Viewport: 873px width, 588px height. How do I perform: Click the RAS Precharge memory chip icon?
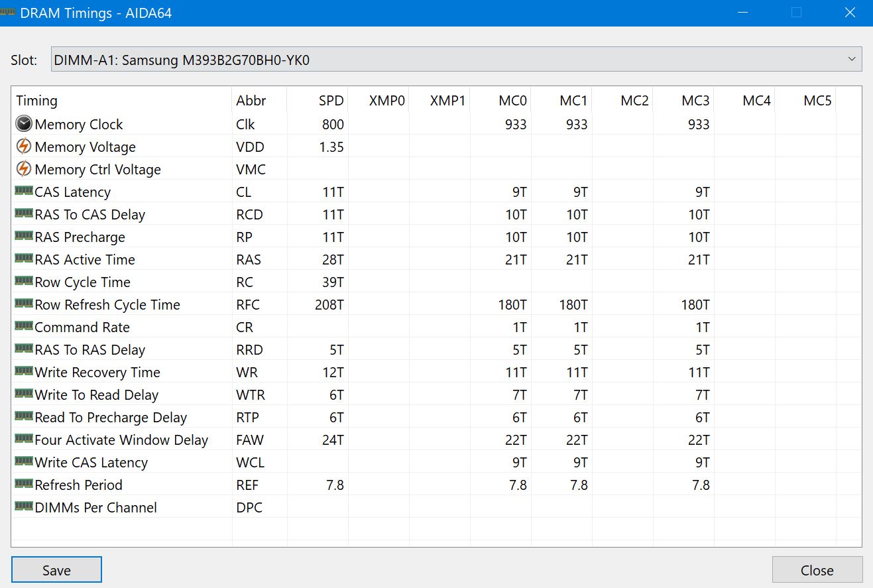24,236
